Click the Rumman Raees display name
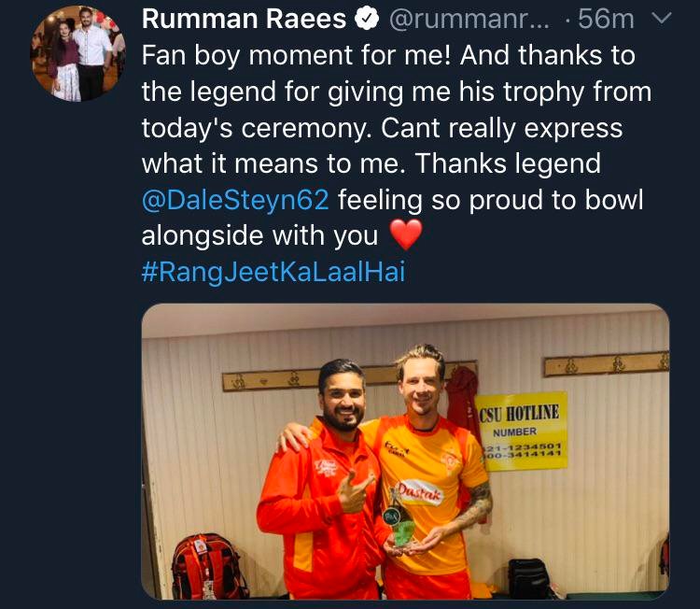Image resolution: width=700 pixels, height=609 pixels. [244, 20]
